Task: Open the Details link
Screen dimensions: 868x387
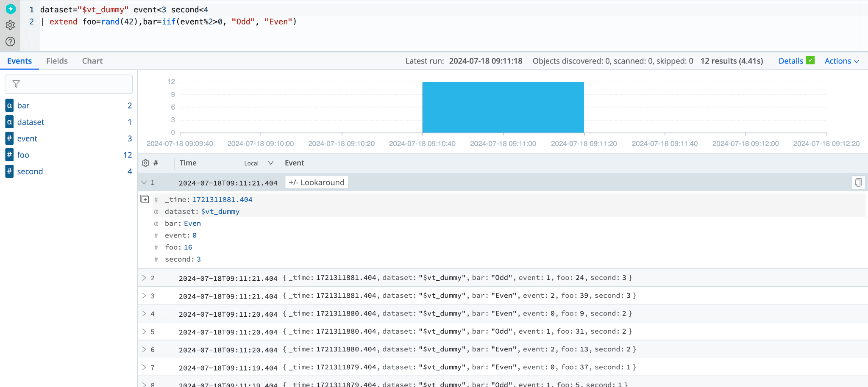Action: pyautogui.click(x=790, y=61)
